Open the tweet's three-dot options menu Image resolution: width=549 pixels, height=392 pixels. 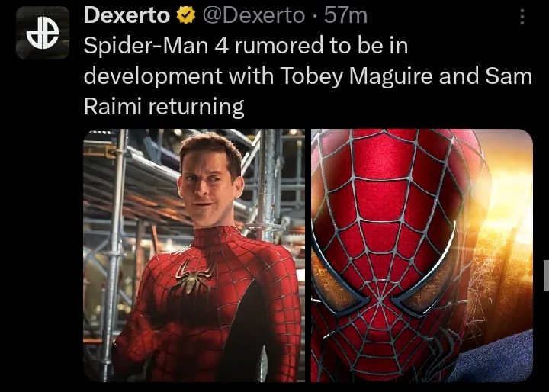pyautogui.click(x=522, y=17)
